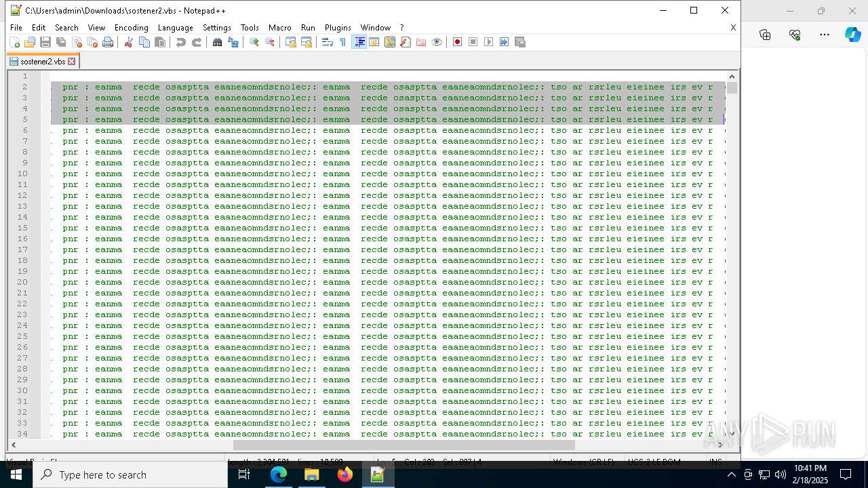Click the horizontal scrollbar thumb
This screenshot has height=488, width=868.
pos(403,445)
